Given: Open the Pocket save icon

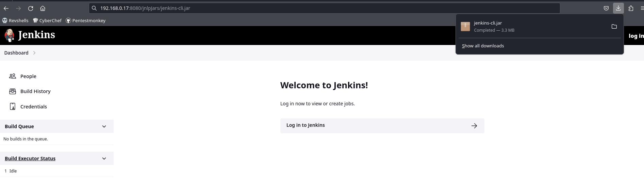Looking at the screenshot, I should [x=606, y=8].
